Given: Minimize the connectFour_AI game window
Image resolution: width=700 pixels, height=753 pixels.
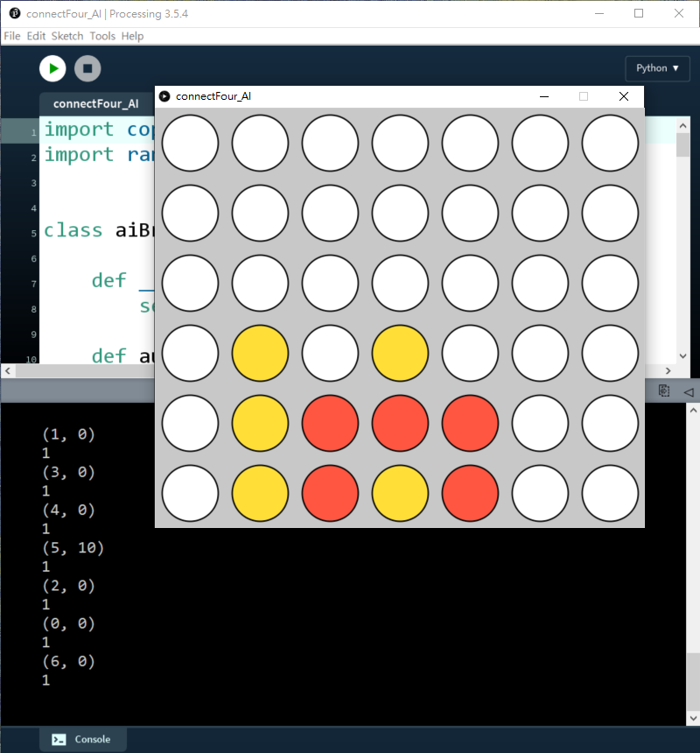Looking at the screenshot, I should pos(544,96).
